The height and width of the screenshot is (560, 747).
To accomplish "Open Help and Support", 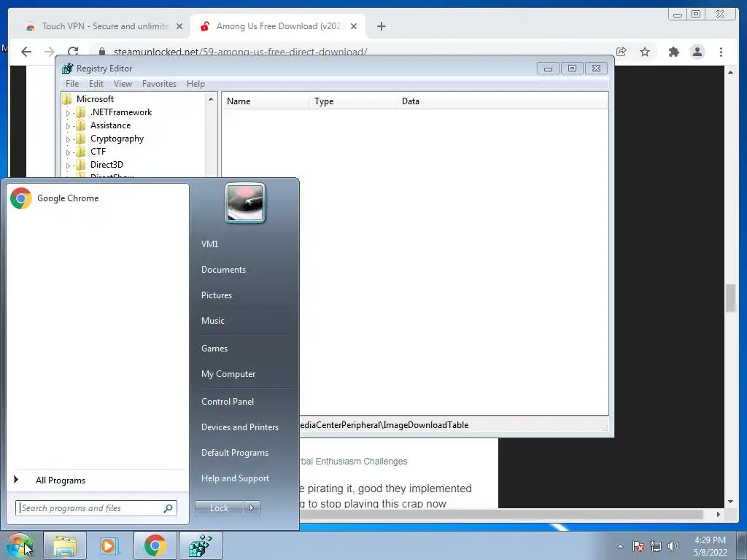I will pos(235,478).
